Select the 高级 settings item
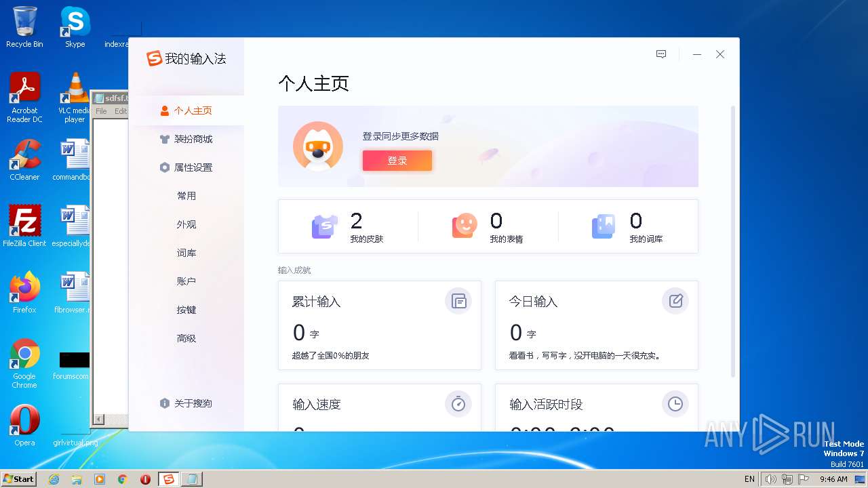This screenshot has width=868, height=488. coord(186,338)
